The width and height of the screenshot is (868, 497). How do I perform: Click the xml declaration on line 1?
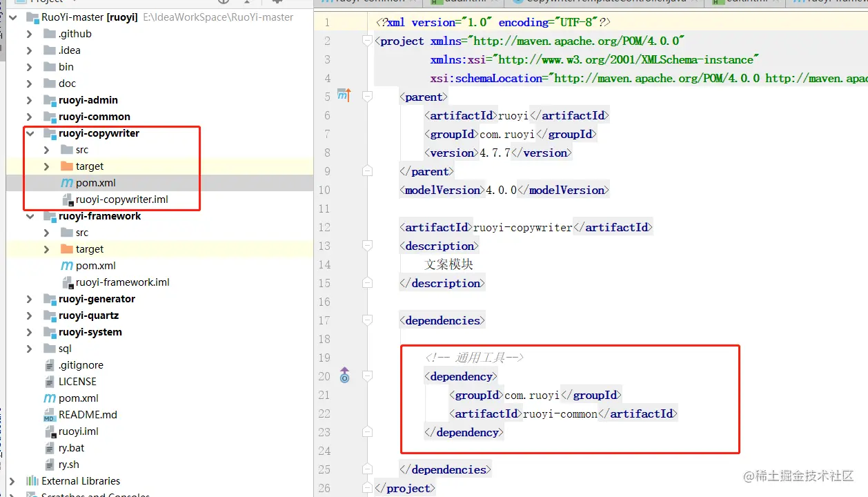tap(493, 22)
